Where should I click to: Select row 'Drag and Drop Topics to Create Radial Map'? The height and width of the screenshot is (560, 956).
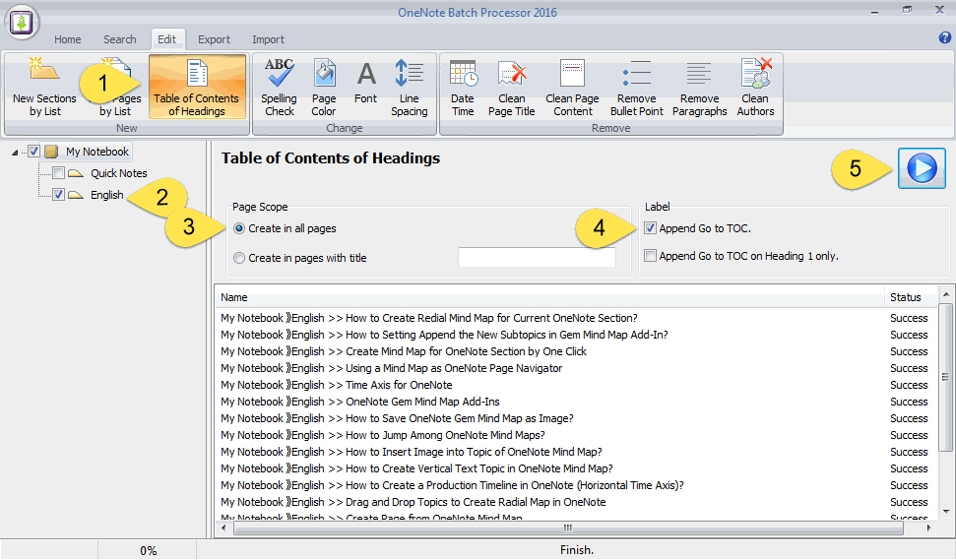click(x=576, y=502)
